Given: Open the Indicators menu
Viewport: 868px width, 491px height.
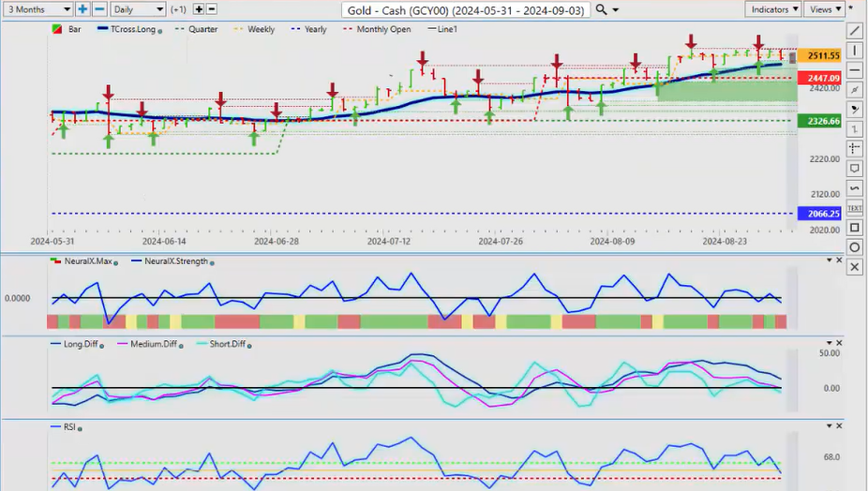Looking at the screenshot, I should [775, 9].
